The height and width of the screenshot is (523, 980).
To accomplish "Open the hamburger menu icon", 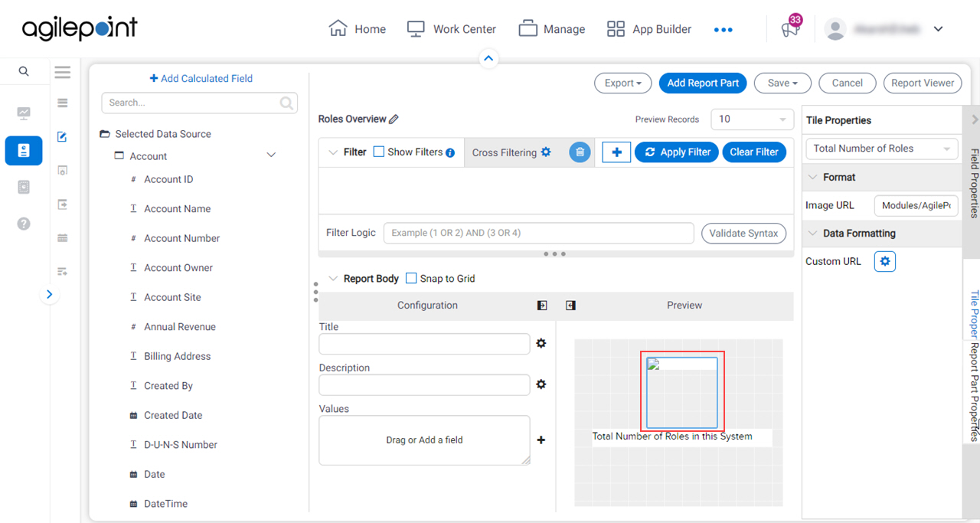I will (x=63, y=72).
